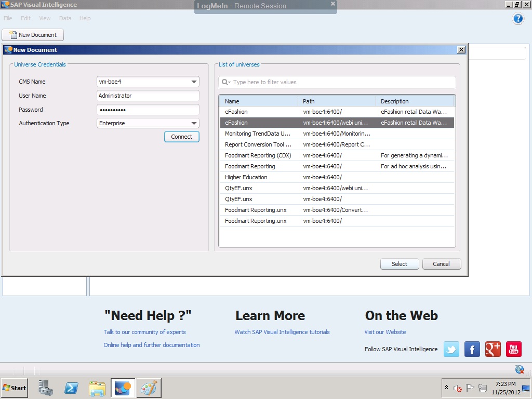This screenshot has height=399, width=532.
Task: Expand the CMS Name dropdown
Action: point(194,82)
